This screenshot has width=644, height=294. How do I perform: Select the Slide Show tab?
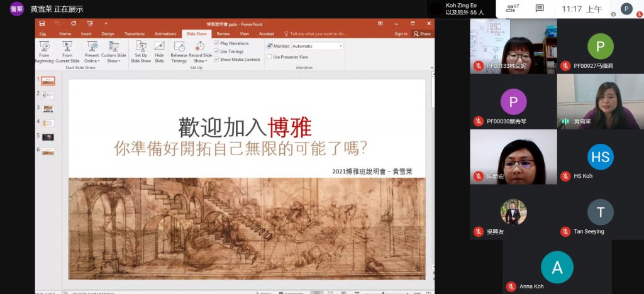point(196,34)
